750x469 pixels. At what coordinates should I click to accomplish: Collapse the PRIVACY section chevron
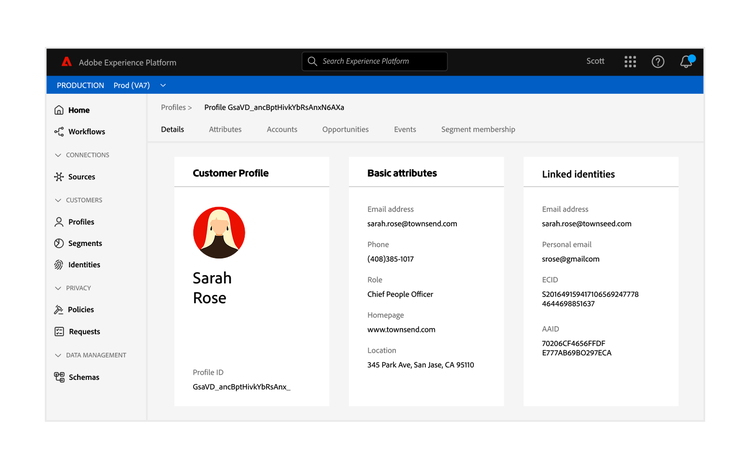point(58,288)
